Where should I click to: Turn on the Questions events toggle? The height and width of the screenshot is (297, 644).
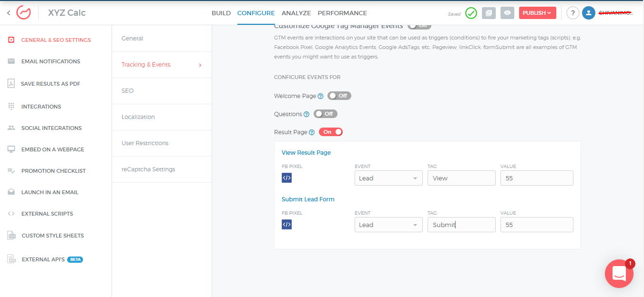pos(326,114)
